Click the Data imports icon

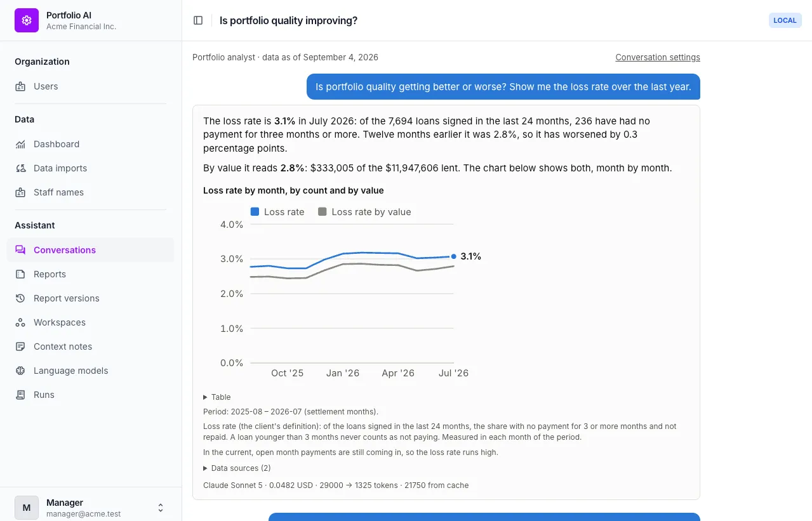click(20, 168)
